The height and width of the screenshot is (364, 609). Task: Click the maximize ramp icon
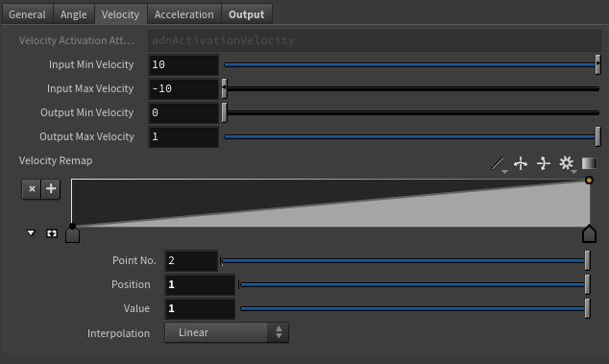point(52,233)
